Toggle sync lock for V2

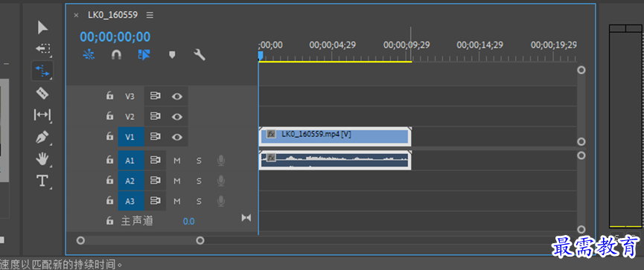pyautogui.click(x=156, y=117)
